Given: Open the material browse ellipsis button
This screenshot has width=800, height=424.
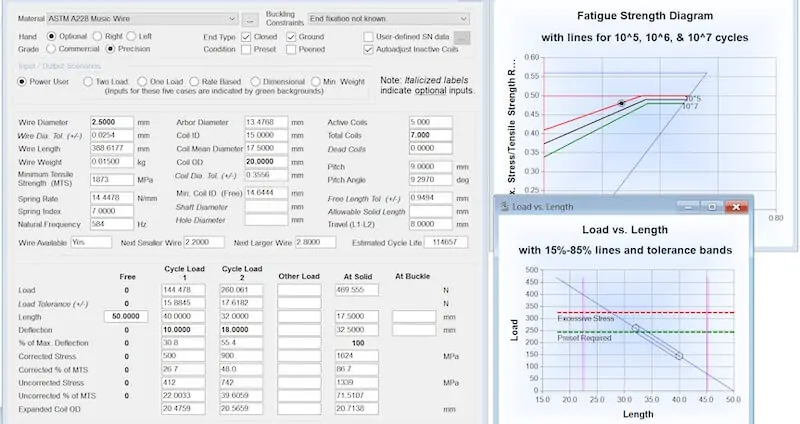Looking at the screenshot, I should (x=249, y=19).
